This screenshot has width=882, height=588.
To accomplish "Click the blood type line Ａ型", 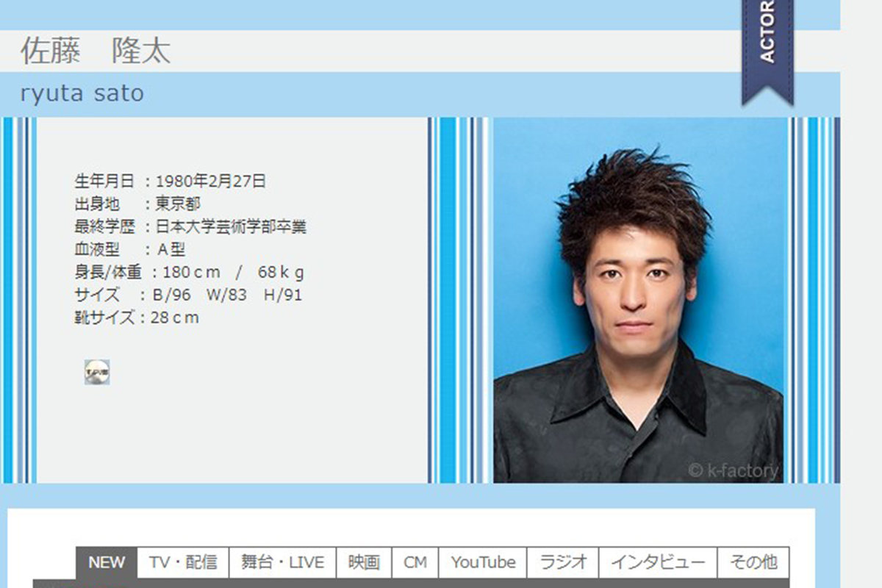I will click(x=130, y=249).
